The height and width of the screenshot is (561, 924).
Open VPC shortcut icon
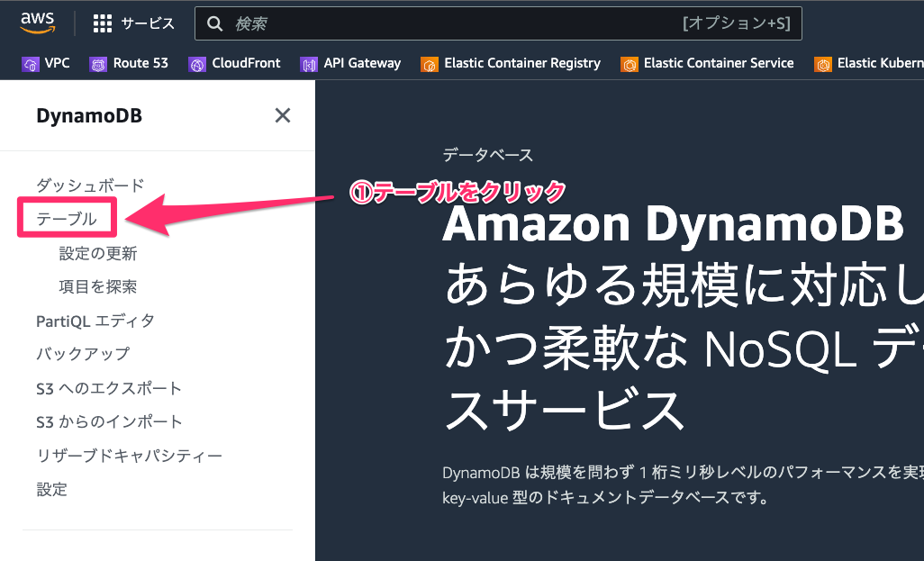[30, 64]
